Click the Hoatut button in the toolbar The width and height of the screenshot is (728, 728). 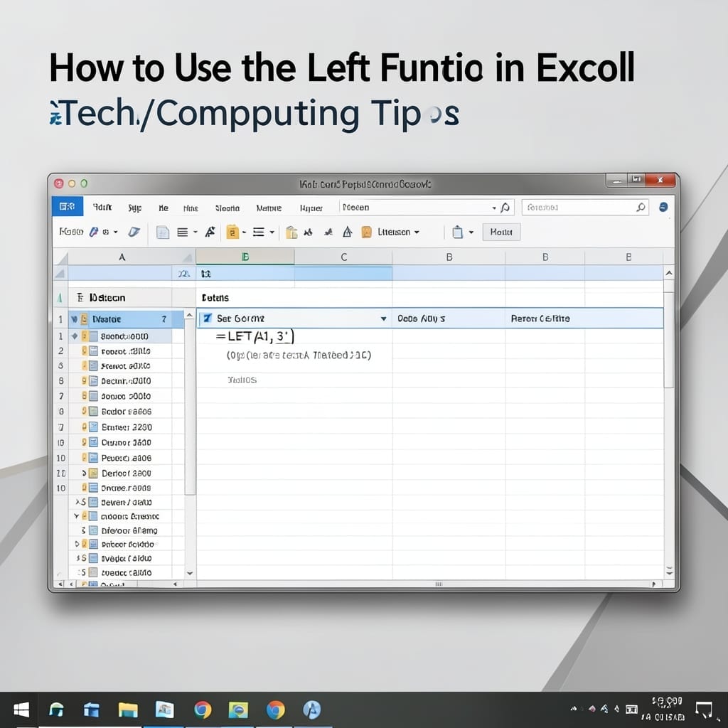[x=501, y=232]
